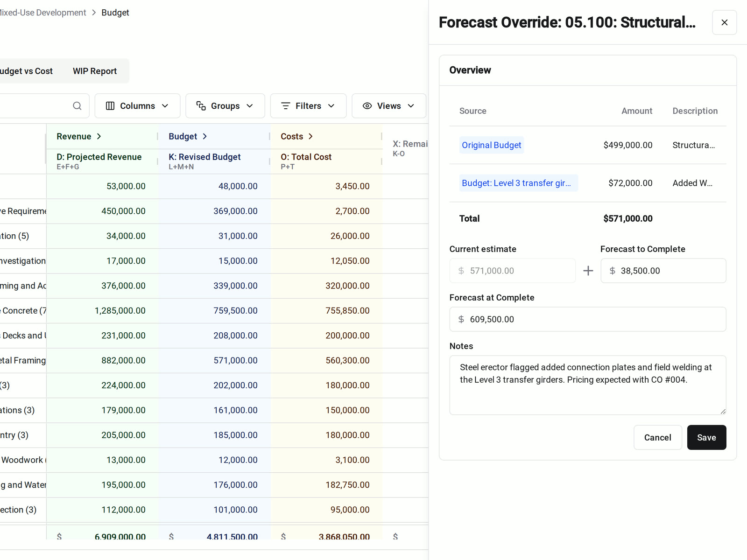Switch to the WIP Report tab
This screenshot has width=747, height=560.
point(95,71)
